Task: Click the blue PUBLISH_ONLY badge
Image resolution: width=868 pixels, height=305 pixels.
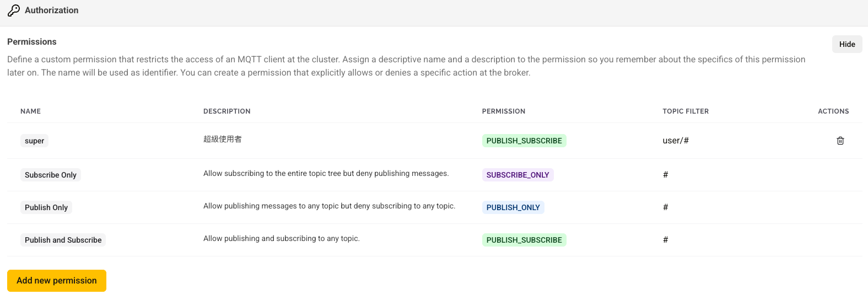Action: (513, 207)
